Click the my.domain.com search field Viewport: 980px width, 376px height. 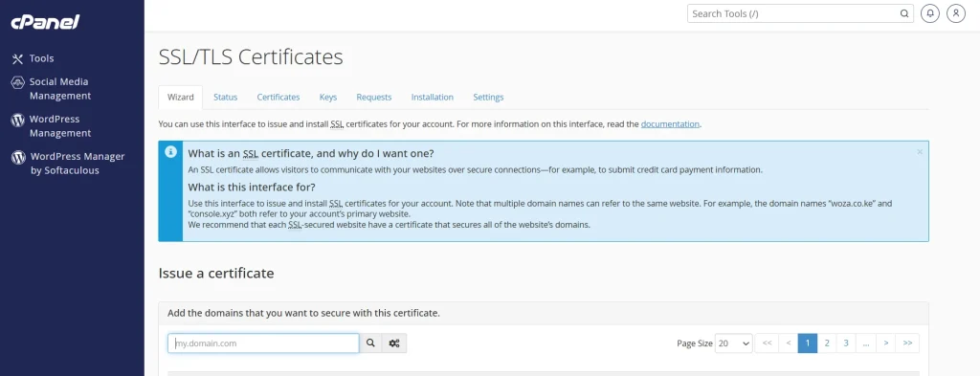(263, 343)
